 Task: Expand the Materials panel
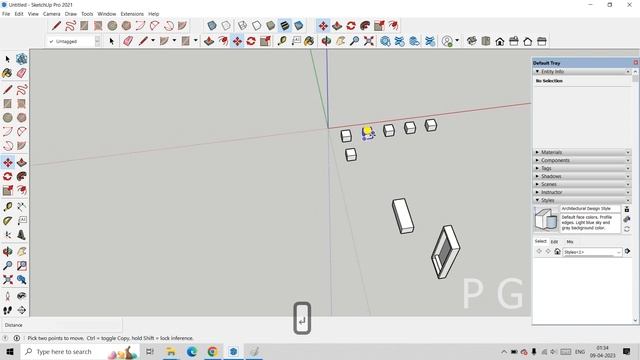(537, 152)
